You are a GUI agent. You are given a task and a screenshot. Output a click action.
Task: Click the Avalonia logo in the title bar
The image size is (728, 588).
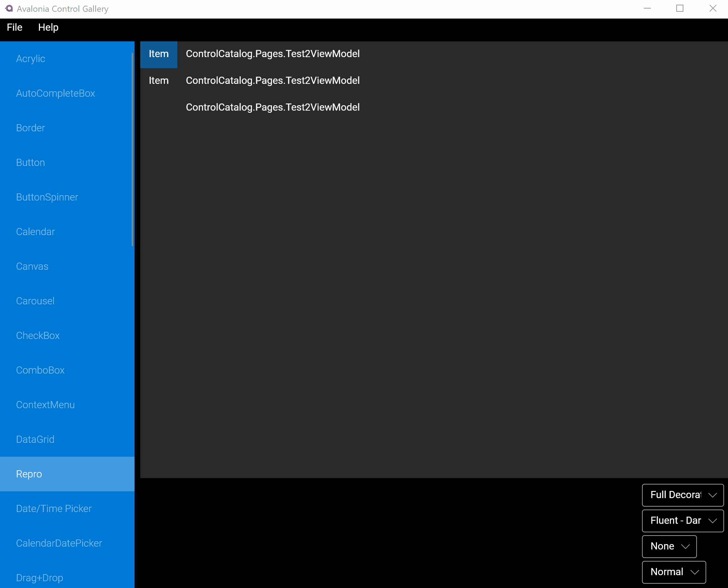(9, 9)
